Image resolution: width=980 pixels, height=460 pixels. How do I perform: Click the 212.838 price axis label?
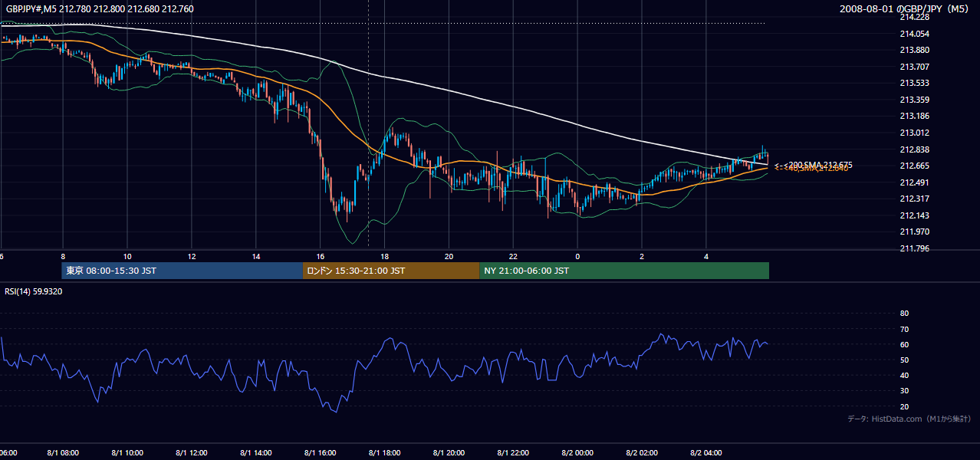point(913,149)
